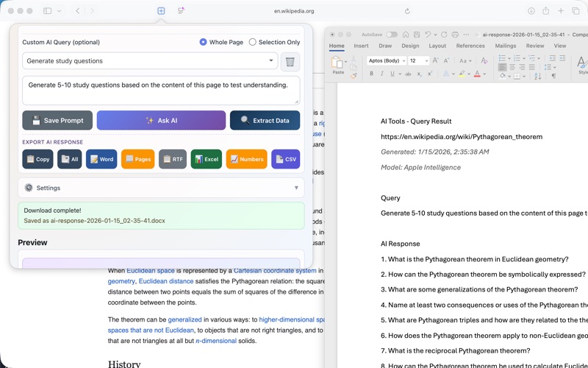Switch to the Insert tab in Word
Viewport: 588px width, 368px height.
click(361, 46)
